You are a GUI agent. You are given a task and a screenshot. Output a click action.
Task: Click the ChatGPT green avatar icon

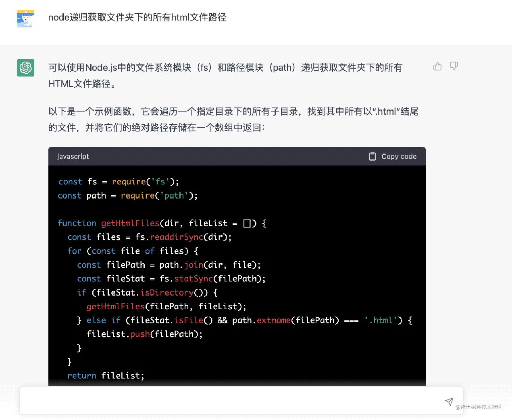click(25, 68)
